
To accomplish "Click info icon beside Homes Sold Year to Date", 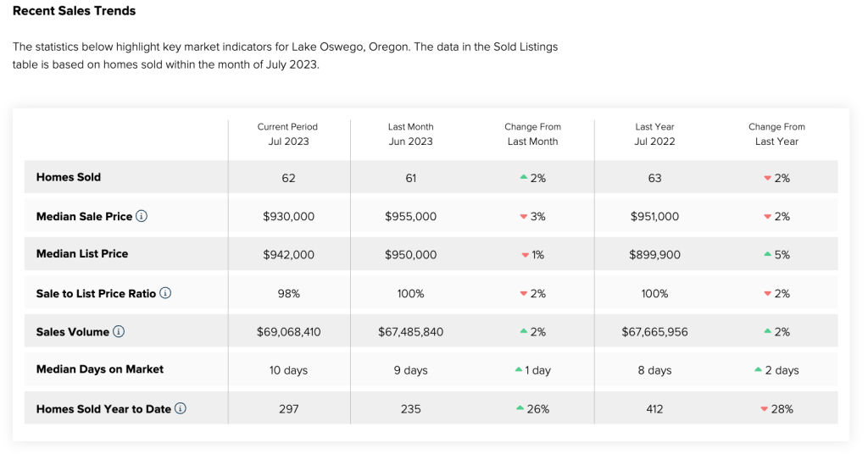I will coord(181,408).
